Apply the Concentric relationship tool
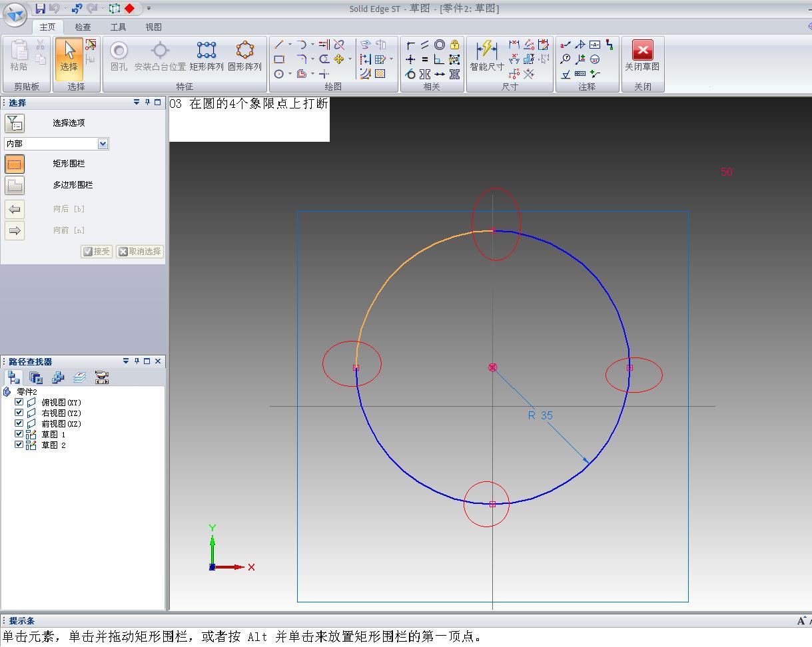This screenshot has height=647, width=812. coord(440,45)
